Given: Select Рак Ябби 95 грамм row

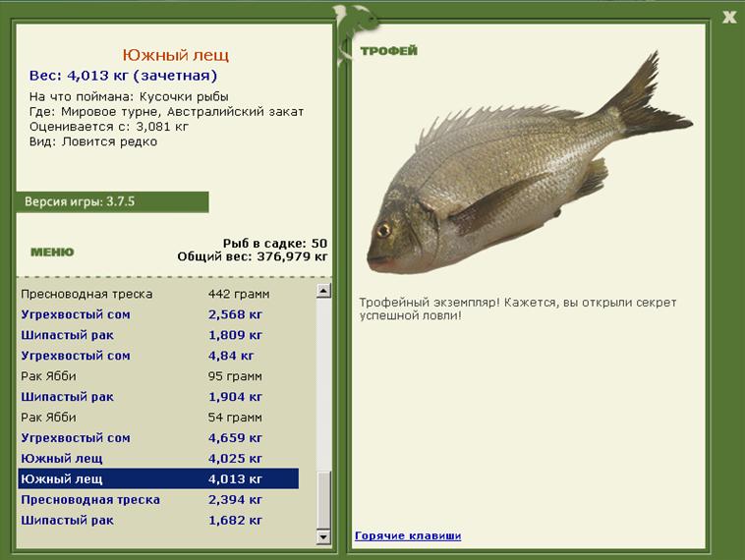Looking at the screenshot, I should (158, 376).
